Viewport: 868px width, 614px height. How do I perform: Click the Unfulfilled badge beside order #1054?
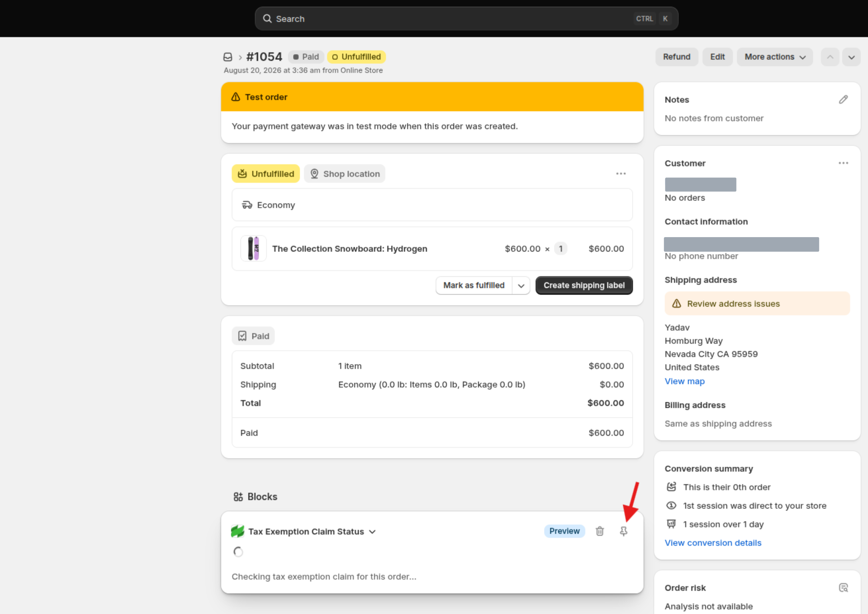(356, 57)
